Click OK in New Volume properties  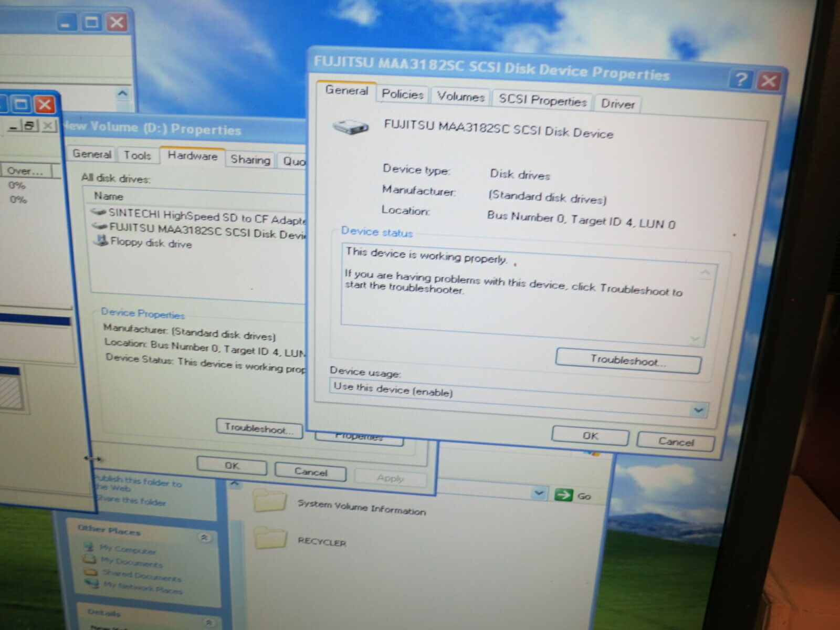[232, 466]
